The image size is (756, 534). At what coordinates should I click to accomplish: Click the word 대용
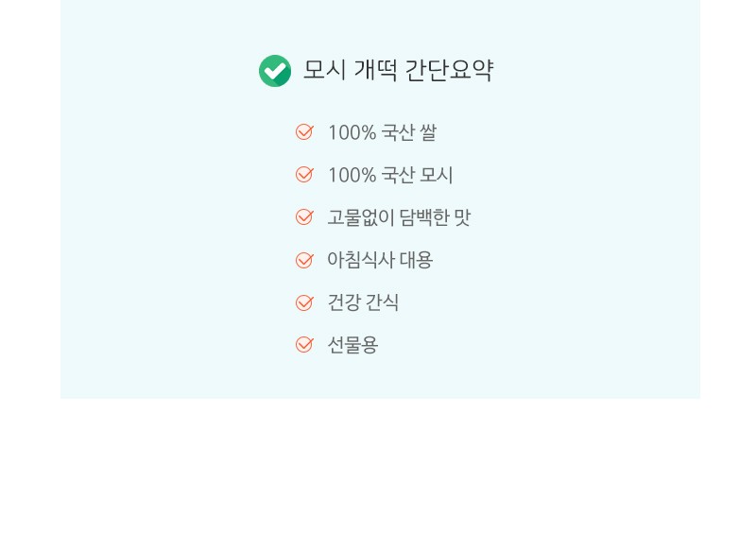[416, 260]
